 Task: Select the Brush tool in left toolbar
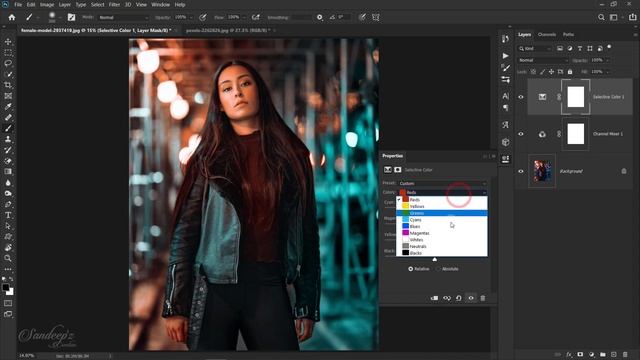click(x=8, y=128)
